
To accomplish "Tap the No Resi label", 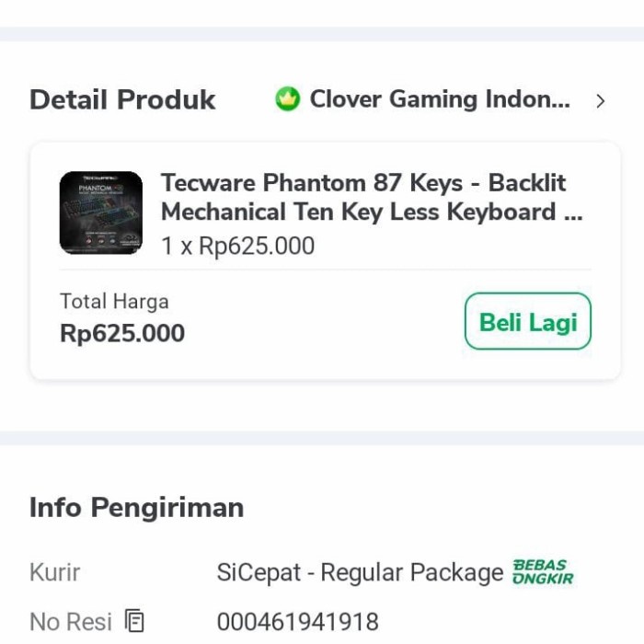I will tap(71, 621).
